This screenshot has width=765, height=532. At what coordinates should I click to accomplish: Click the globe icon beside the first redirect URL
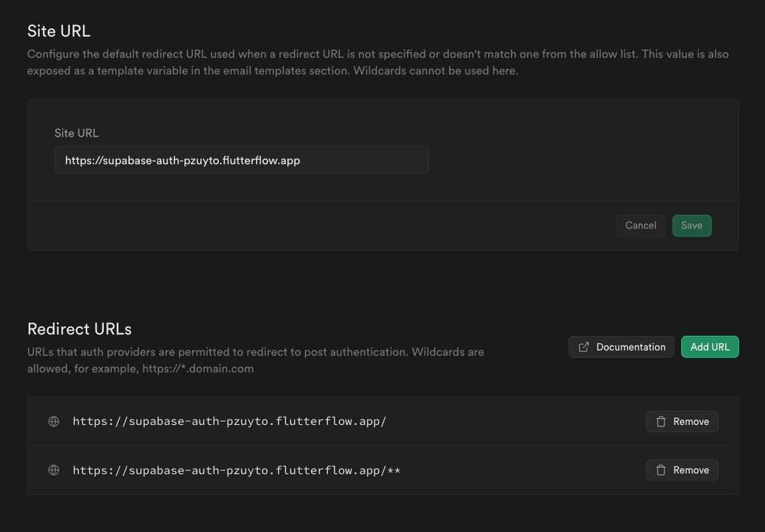54,422
